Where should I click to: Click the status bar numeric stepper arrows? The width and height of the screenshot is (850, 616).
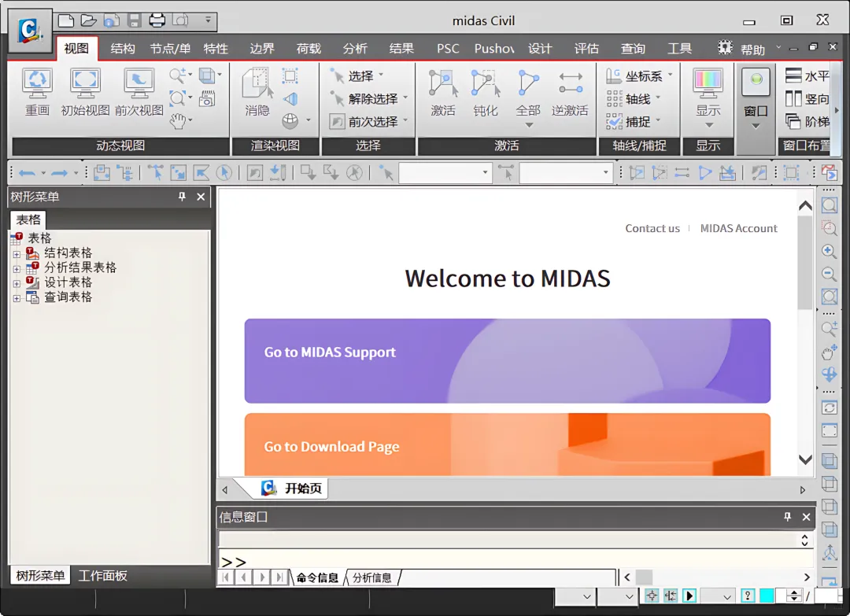pyautogui.click(x=793, y=596)
